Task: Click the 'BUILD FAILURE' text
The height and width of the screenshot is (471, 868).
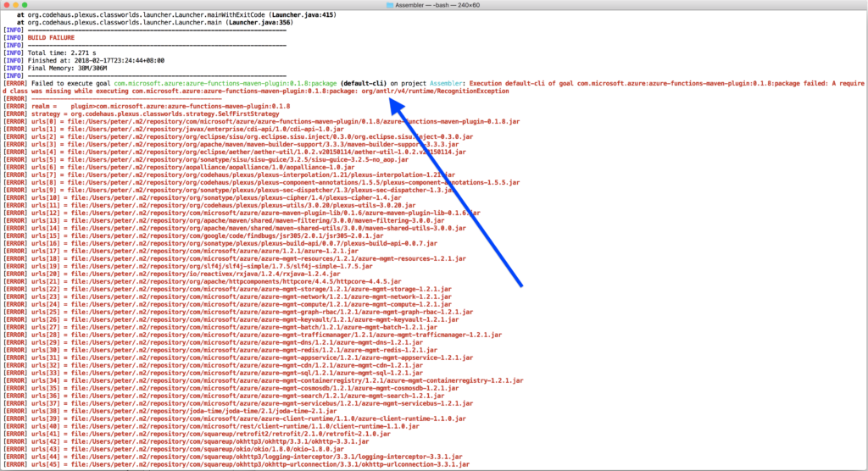Action: point(51,37)
